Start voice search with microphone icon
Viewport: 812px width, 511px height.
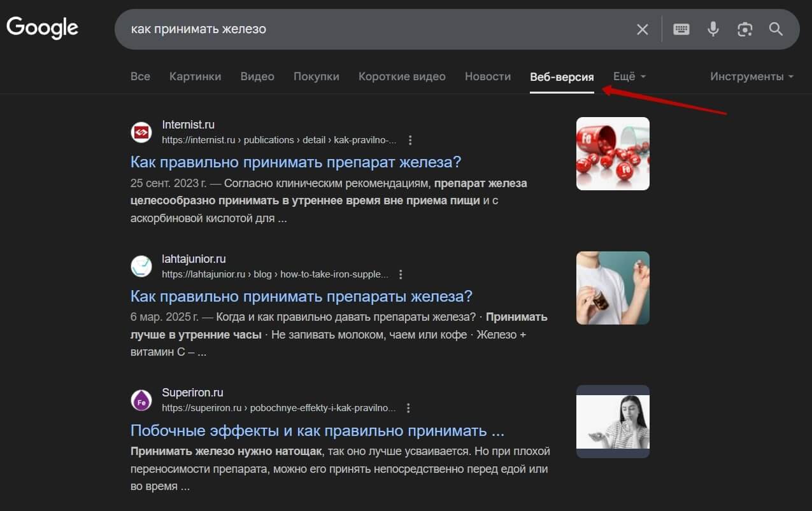click(713, 29)
